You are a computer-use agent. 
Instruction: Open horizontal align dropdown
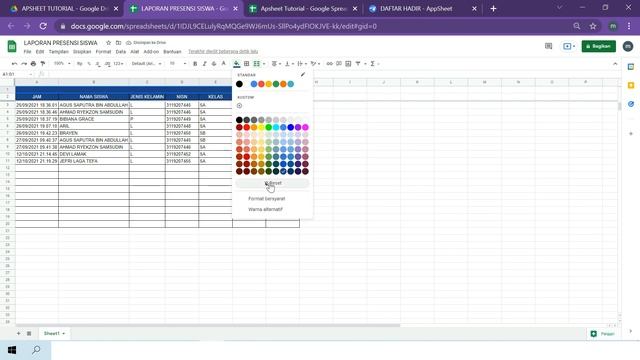tap(276, 64)
